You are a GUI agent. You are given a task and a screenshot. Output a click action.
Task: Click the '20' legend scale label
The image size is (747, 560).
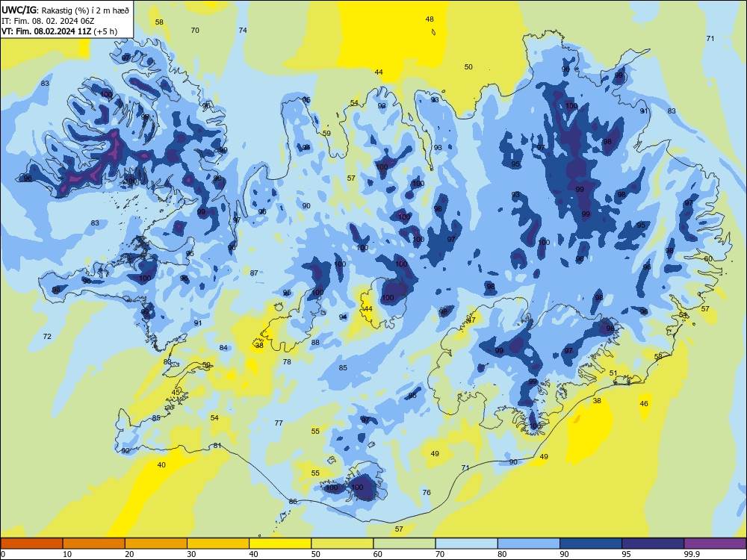point(129,554)
